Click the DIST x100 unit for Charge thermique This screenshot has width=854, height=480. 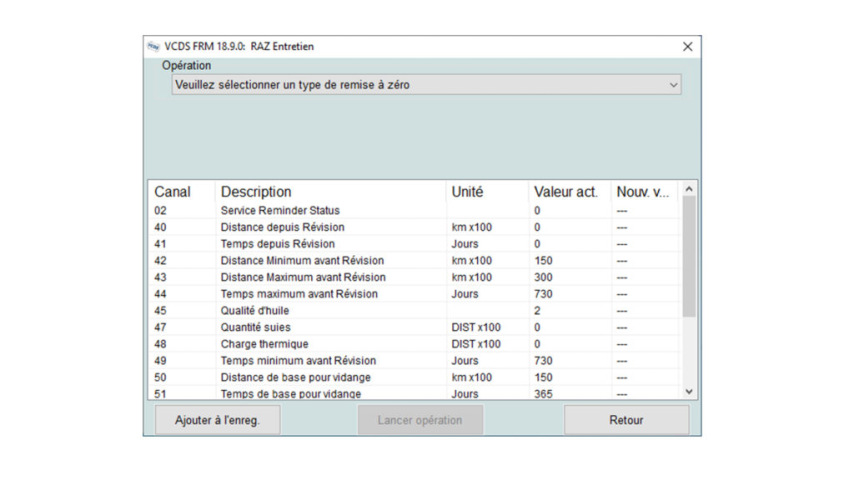[476, 344]
